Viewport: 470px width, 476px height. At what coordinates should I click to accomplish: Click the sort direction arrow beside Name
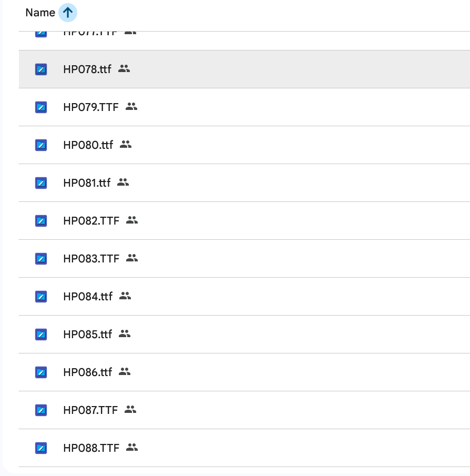(x=67, y=13)
